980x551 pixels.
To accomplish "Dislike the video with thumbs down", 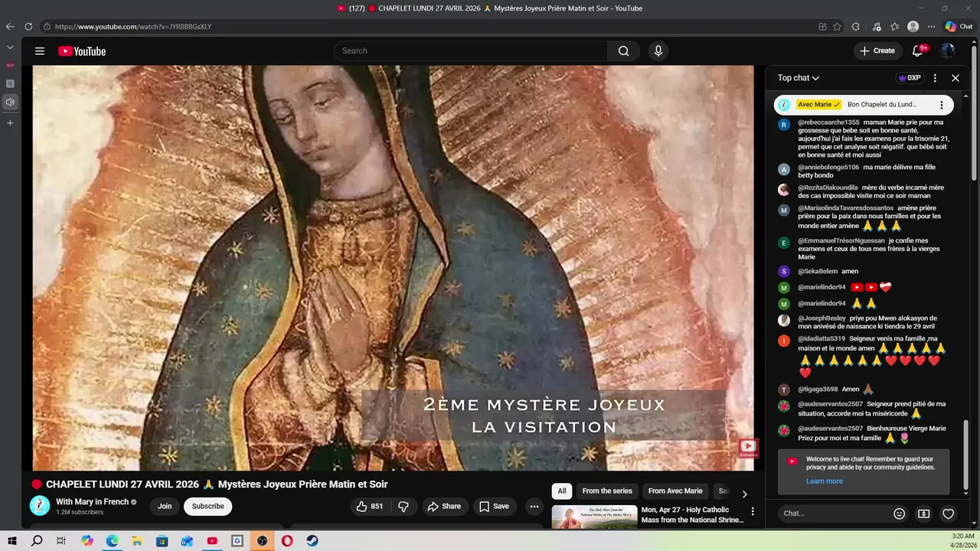I will [x=403, y=507].
